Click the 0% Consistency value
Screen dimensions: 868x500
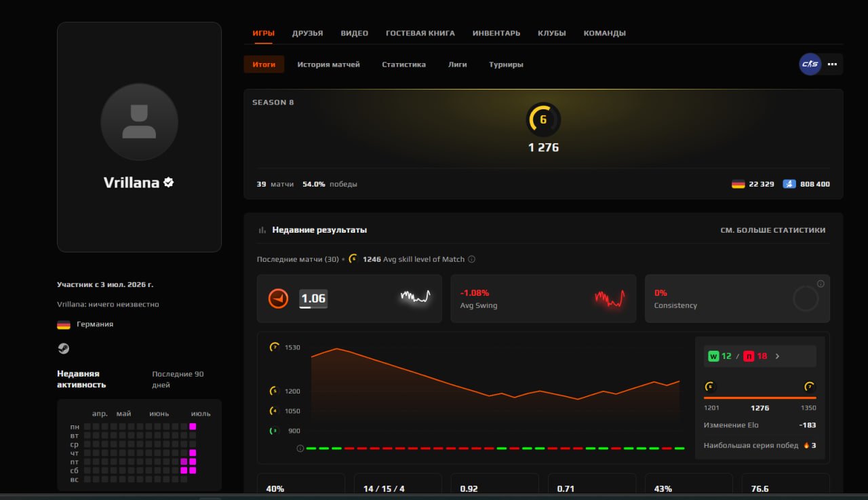tap(660, 293)
